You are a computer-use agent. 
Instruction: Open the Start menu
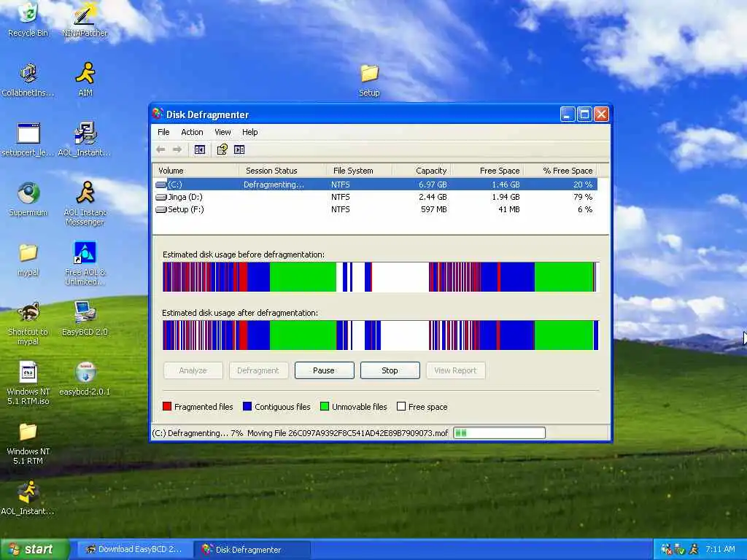point(34,549)
